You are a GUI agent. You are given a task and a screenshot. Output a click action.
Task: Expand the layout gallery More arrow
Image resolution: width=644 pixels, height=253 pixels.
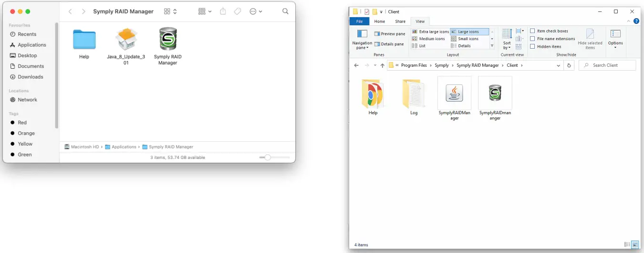tap(492, 46)
